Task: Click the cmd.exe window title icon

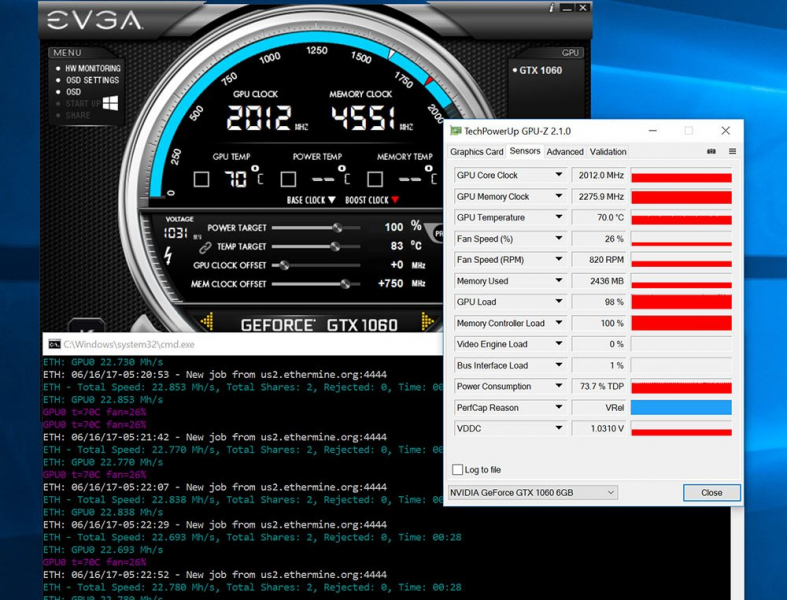Action: tap(54, 344)
